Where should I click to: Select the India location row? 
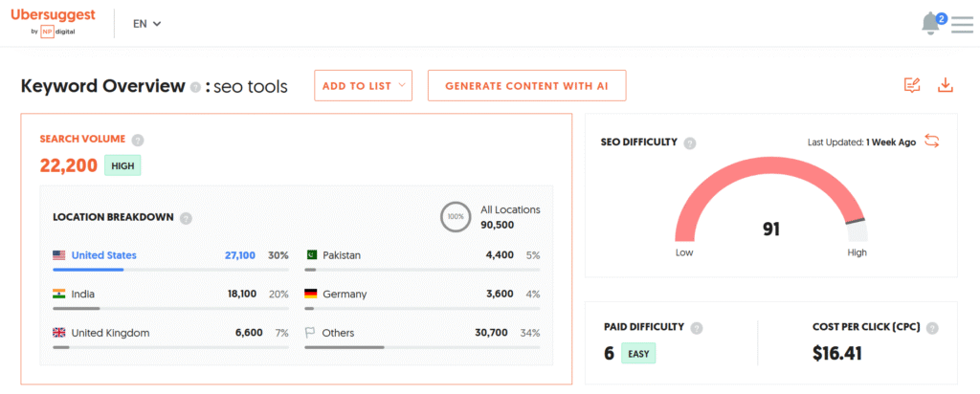pos(82,294)
